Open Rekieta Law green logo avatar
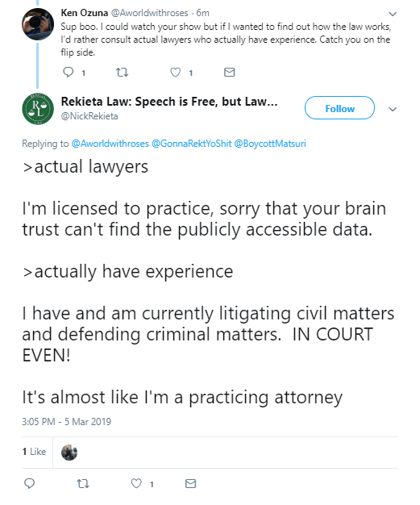The height and width of the screenshot is (505, 420). point(38,109)
